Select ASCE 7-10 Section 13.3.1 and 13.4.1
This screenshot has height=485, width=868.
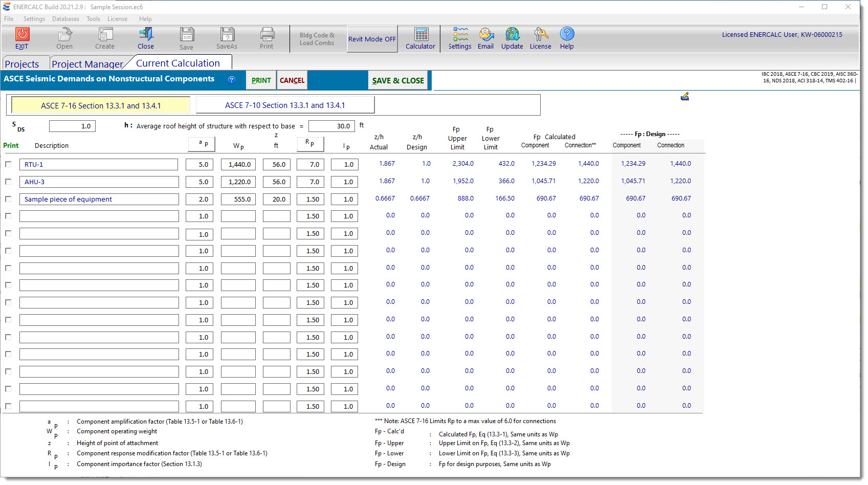285,105
